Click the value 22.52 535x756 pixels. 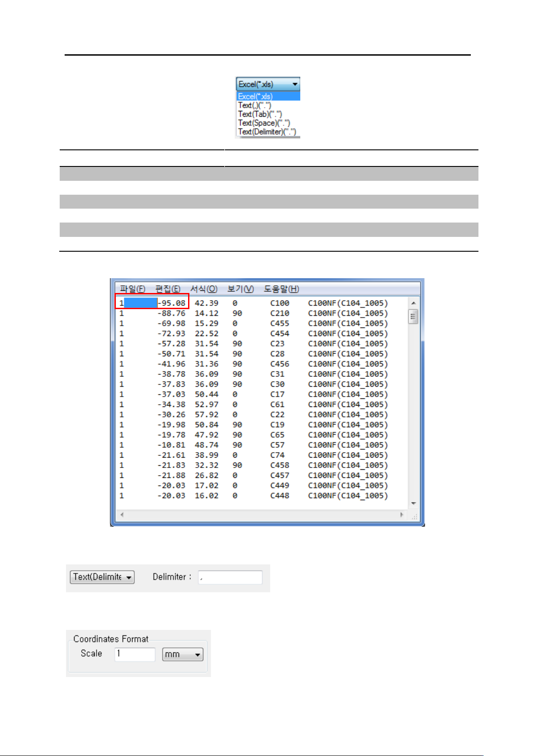206,334
